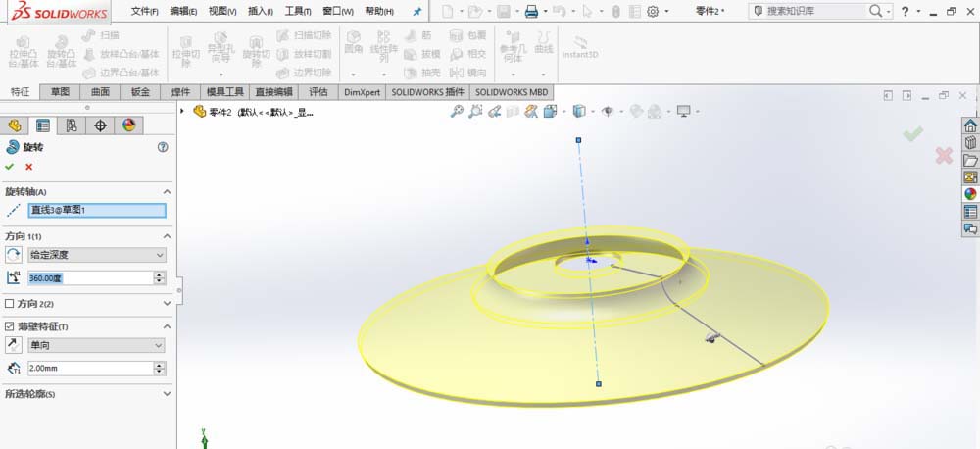
Task: Increase the 2.00mm thickness with spinner
Action: pyautogui.click(x=159, y=365)
